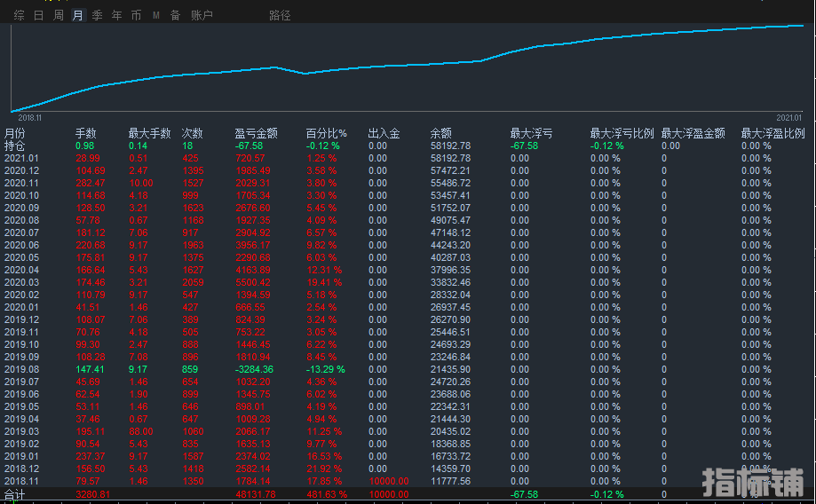The height and width of the screenshot is (504, 816).
Task: Select the 合计 total row
Action: coord(408,494)
